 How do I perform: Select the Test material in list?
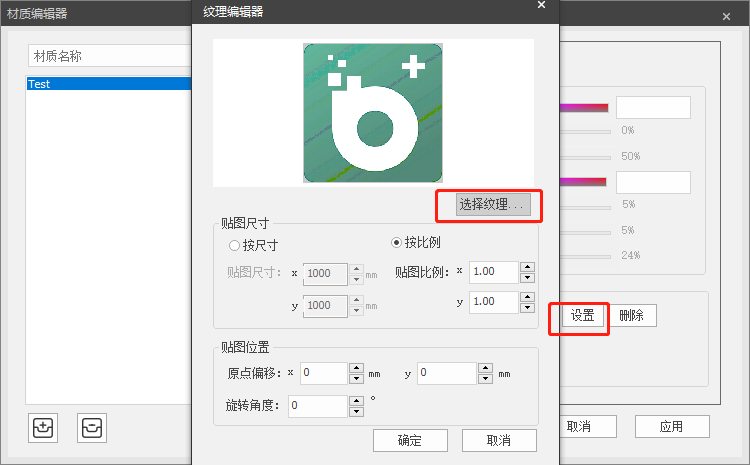coord(109,84)
